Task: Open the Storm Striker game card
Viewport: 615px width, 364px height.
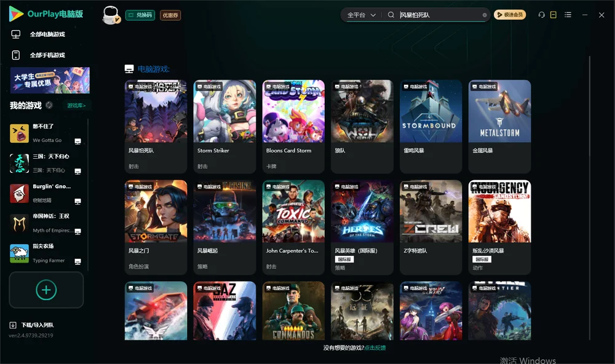Action: pos(224,126)
